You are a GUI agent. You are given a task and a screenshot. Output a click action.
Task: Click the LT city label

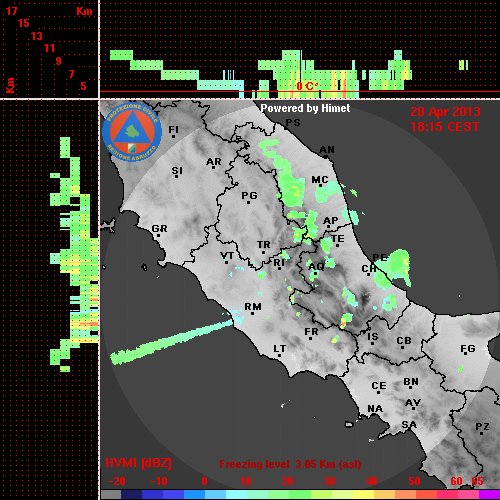click(280, 349)
